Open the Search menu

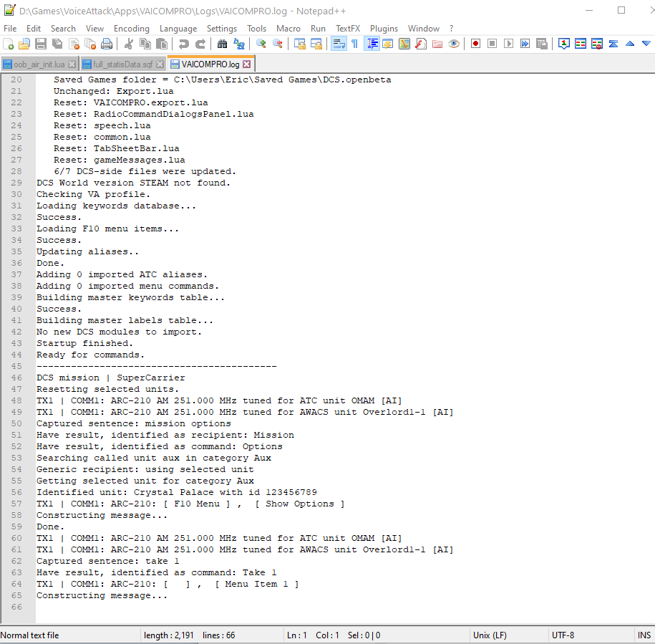tap(63, 29)
